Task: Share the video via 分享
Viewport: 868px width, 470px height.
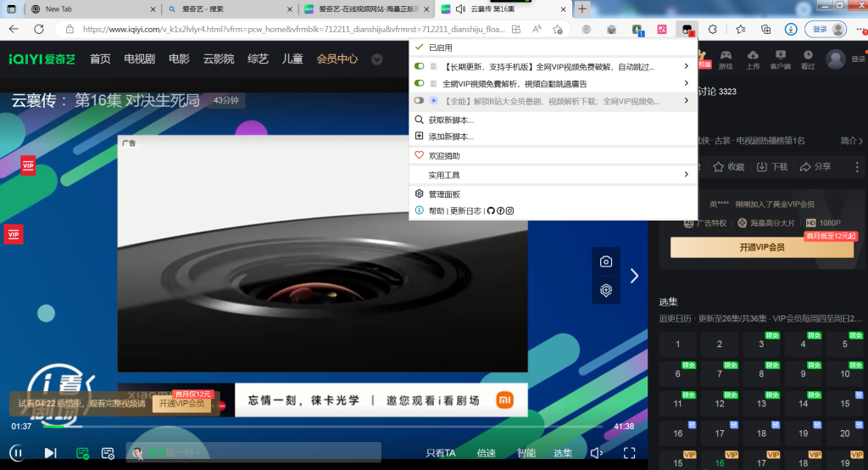Action: 815,167
